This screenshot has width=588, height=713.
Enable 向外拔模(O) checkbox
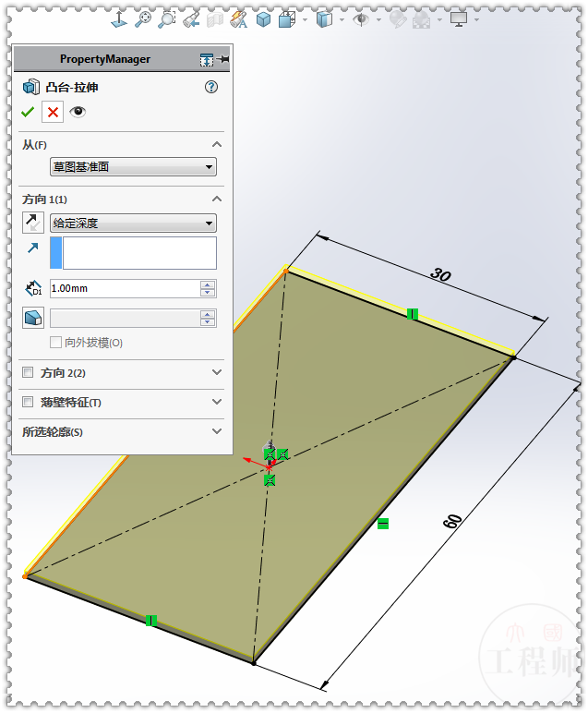(x=55, y=342)
